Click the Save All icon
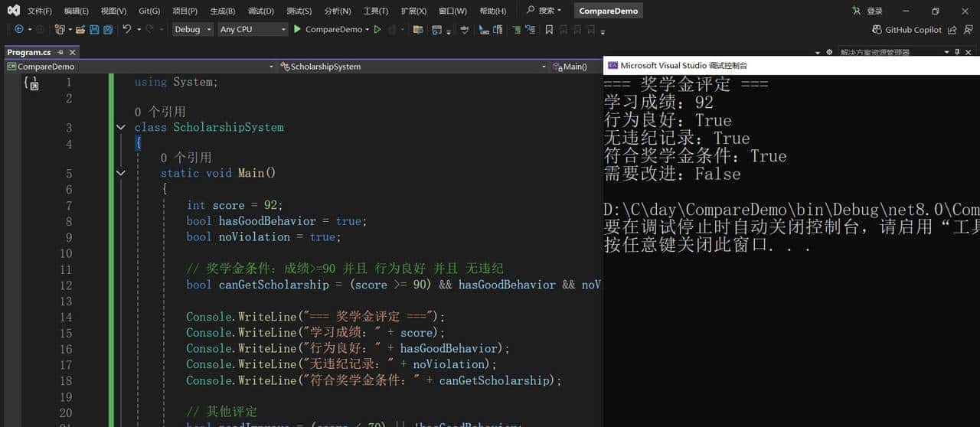The image size is (980, 427). click(x=108, y=29)
